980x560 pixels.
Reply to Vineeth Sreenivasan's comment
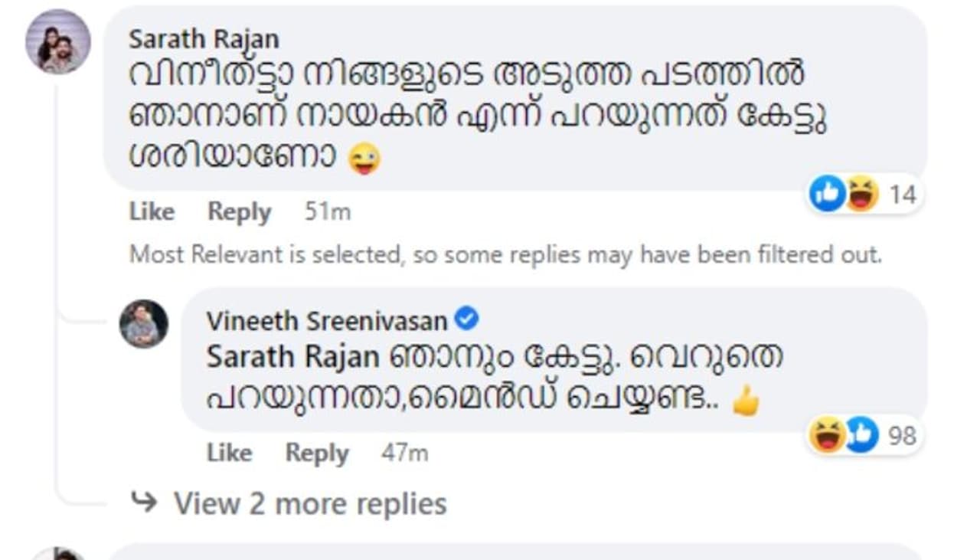[x=317, y=453]
